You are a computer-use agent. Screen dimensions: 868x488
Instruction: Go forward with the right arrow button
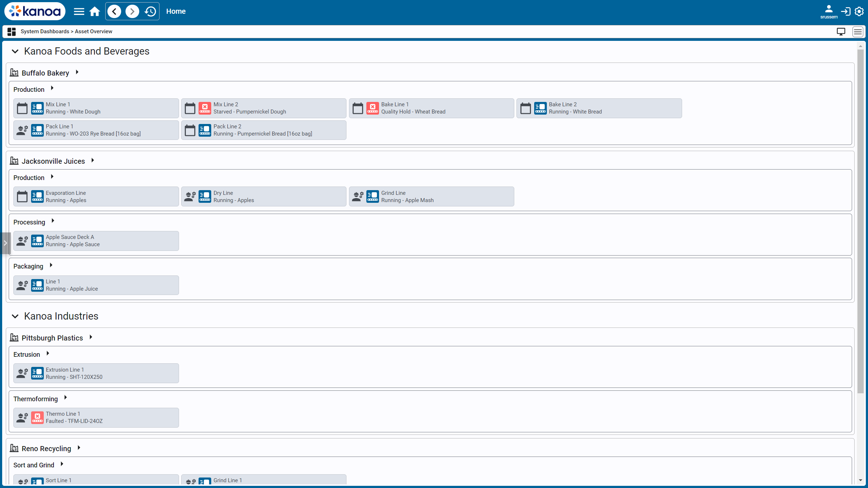point(132,12)
